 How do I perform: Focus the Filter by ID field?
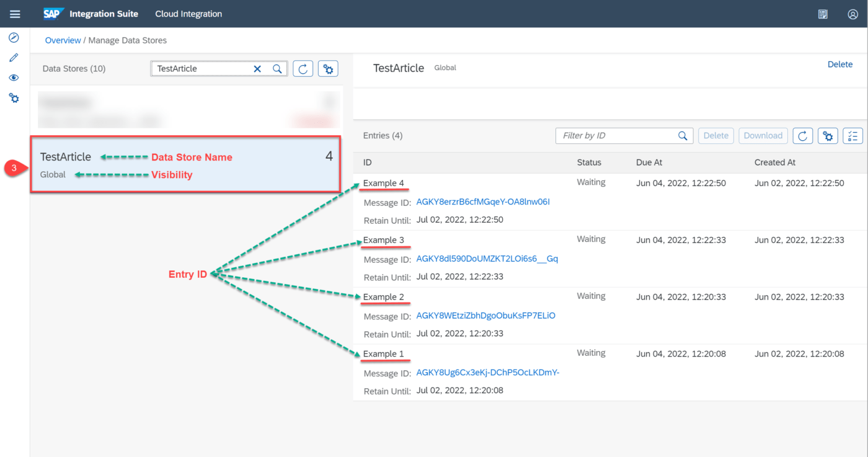tap(624, 136)
